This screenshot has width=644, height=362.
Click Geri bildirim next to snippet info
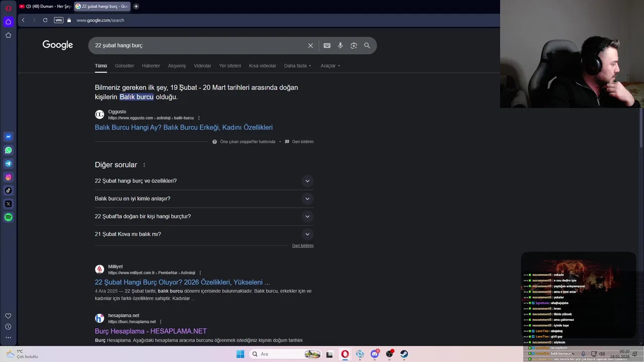[x=303, y=142]
